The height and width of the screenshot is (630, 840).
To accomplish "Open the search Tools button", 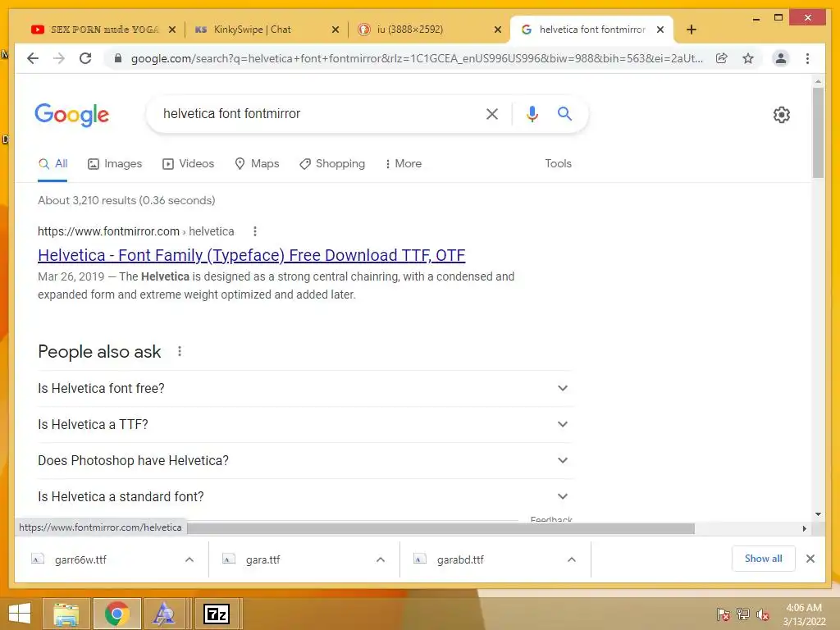I will click(558, 164).
